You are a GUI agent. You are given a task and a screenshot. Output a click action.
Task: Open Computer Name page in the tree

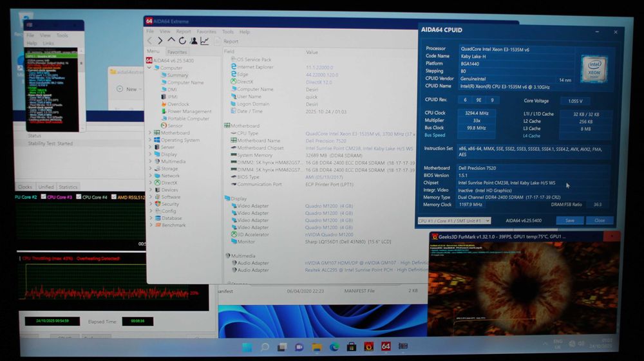[x=185, y=82]
